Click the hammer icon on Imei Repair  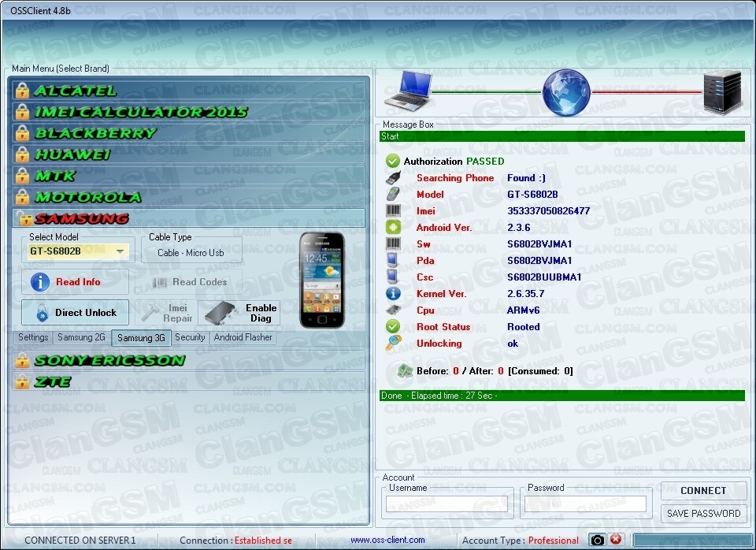[x=150, y=313]
